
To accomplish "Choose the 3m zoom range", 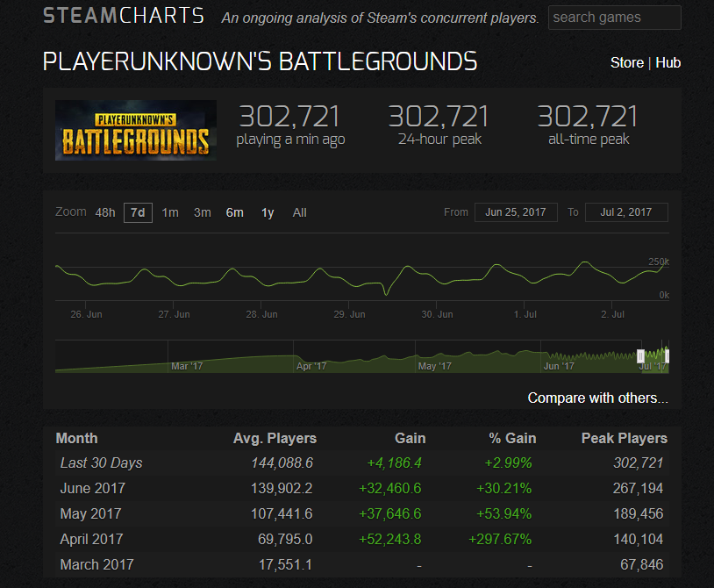I will (202, 212).
